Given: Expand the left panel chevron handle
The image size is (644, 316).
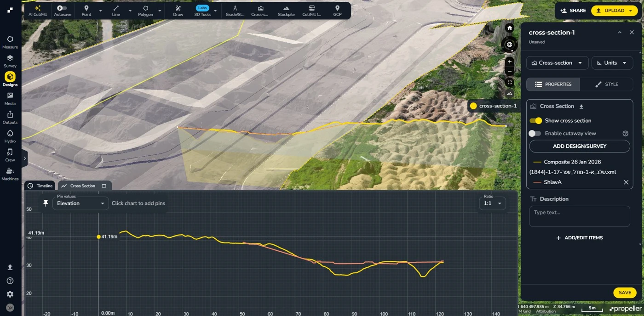Looking at the screenshot, I should coord(24,158).
